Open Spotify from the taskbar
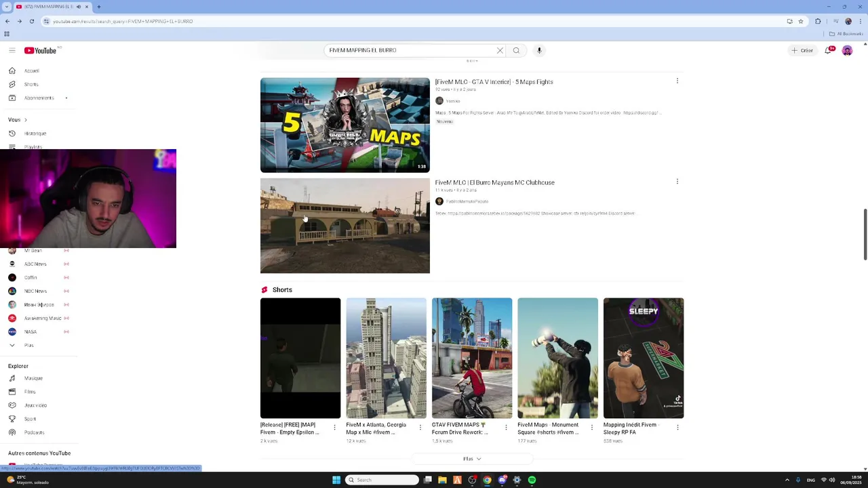868x488 pixels. [532, 480]
